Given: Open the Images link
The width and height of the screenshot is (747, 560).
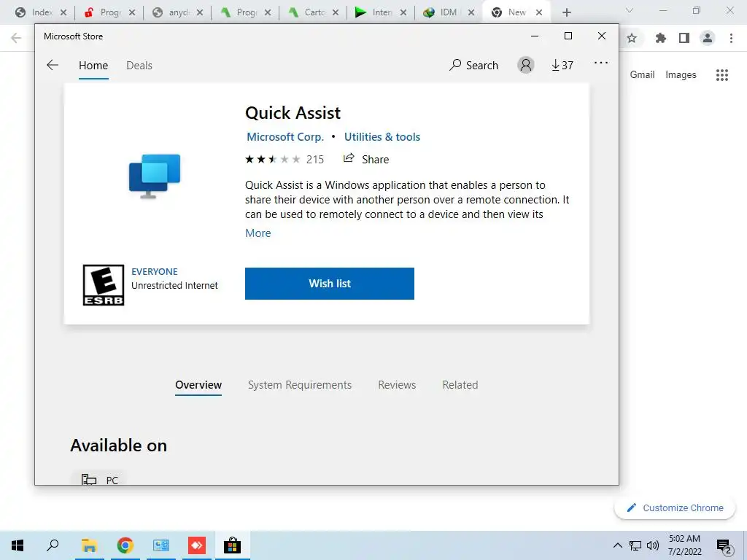Looking at the screenshot, I should pos(681,75).
